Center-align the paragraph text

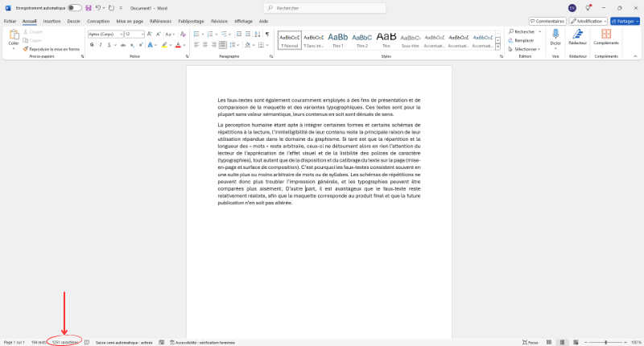206,45
